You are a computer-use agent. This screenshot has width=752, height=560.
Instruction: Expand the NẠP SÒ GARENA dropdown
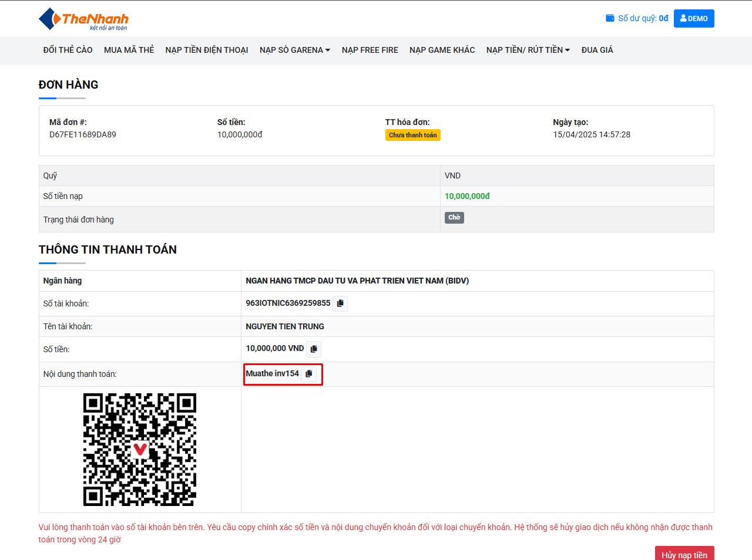pyautogui.click(x=295, y=50)
